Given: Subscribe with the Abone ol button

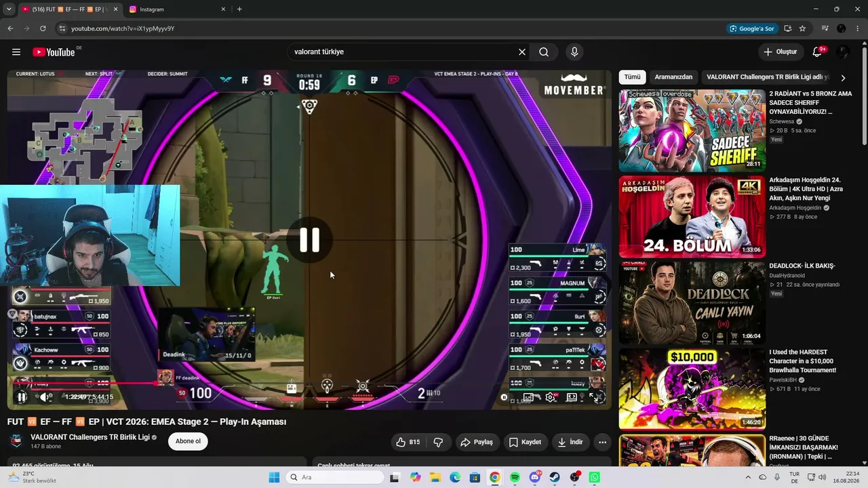Looking at the screenshot, I should (x=188, y=441).
